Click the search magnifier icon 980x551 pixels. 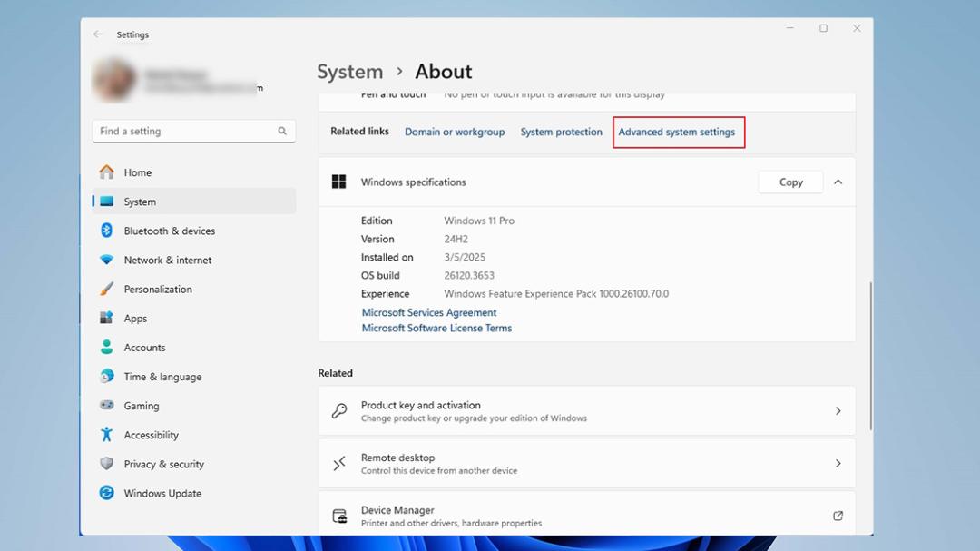click(x=282, y=131)
